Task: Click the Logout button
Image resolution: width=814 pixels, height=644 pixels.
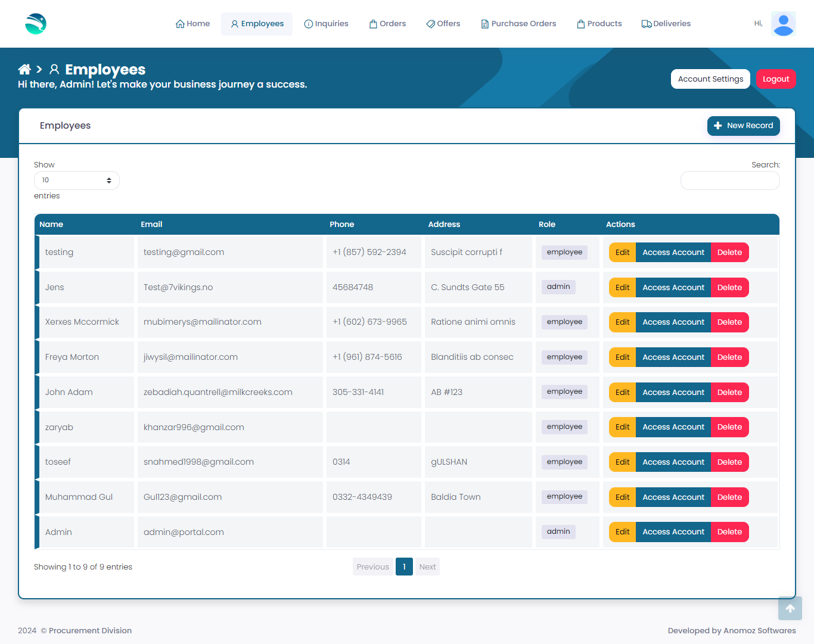Action: point(775,79)
